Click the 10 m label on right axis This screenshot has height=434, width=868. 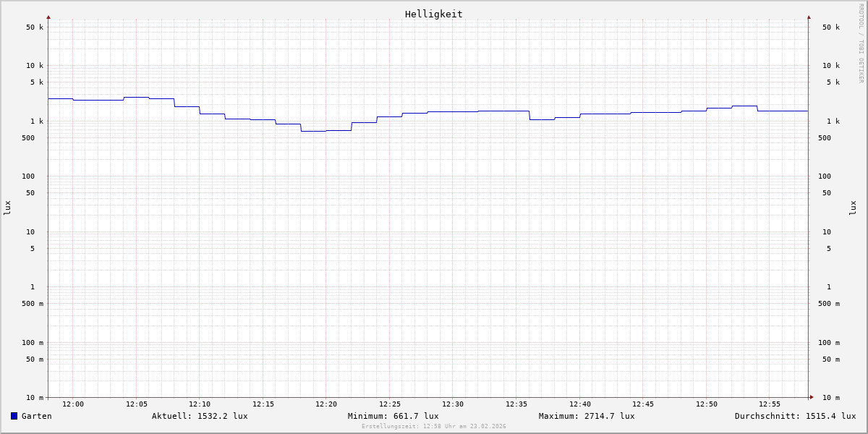point(831,398)
